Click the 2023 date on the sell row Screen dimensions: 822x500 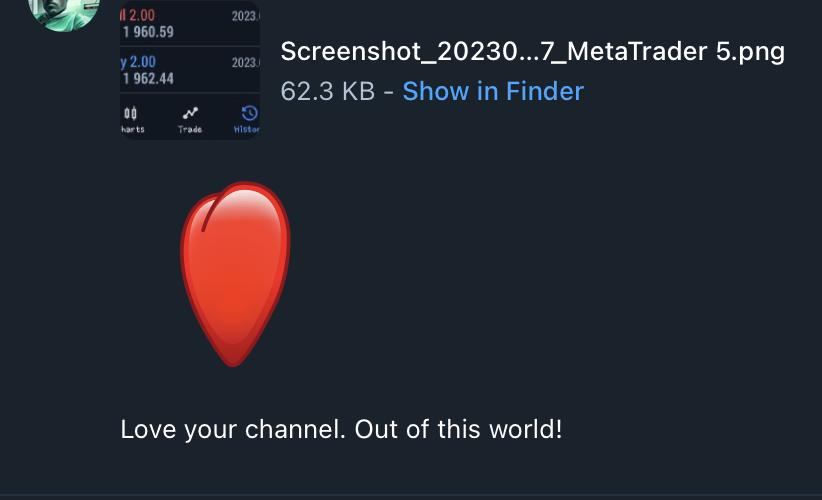(246, 16)
